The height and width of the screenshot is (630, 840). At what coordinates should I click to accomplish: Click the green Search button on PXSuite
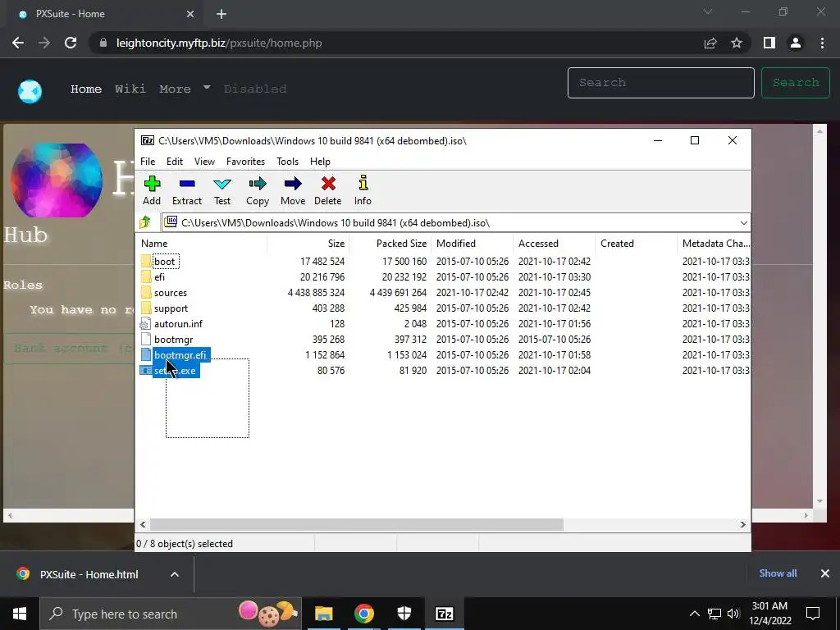[x=796, y=83]
